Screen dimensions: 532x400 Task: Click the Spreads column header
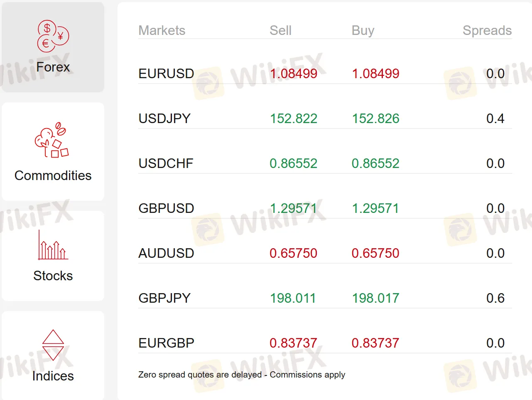pos(487,30)
